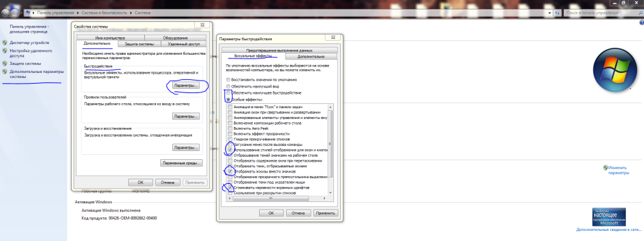Image resolution: width=644 pixels, height=241 pixels.
Task: Click the genuine Microsoft software badge
Action: [x=609, y=217]
